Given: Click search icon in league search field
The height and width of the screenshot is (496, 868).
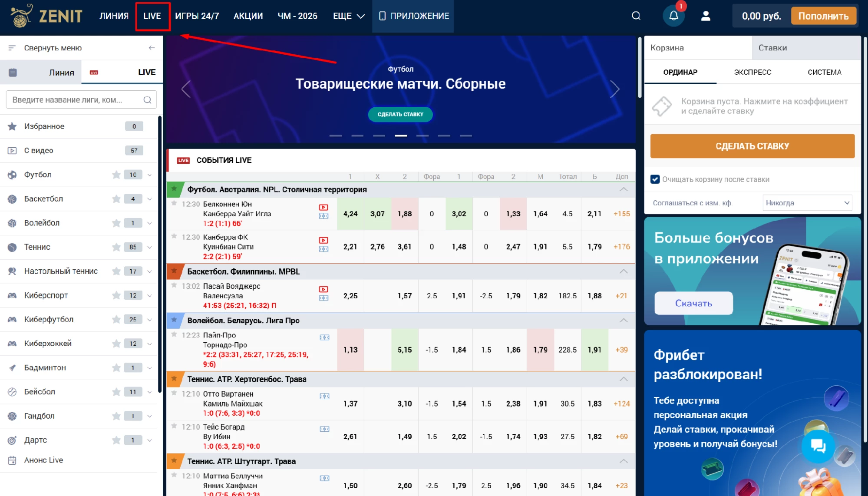Looking at the screenshot, I should tap(147, 100).
